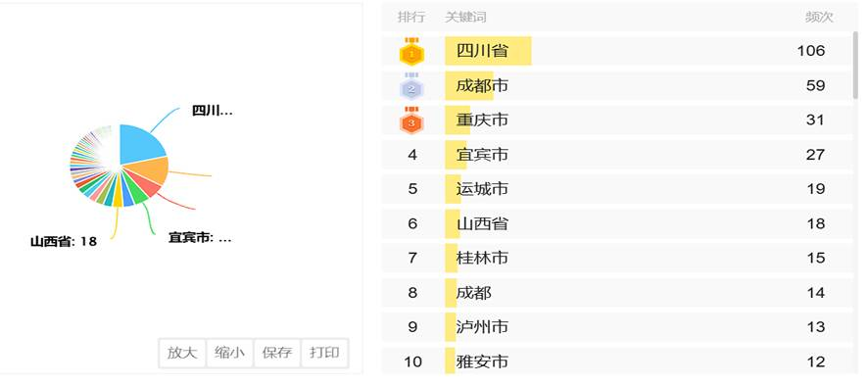Click the 宜宾市 pie chart label

[x=200, y=238]
